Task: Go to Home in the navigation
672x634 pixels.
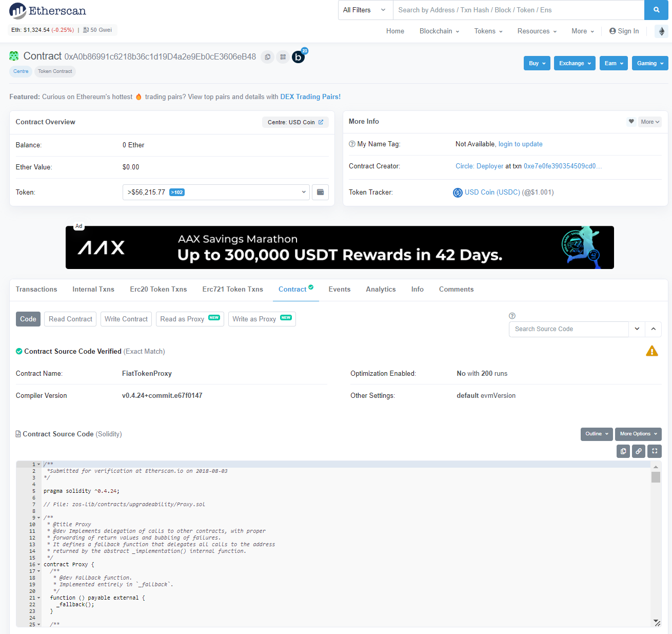Action: tap(395, 31)
